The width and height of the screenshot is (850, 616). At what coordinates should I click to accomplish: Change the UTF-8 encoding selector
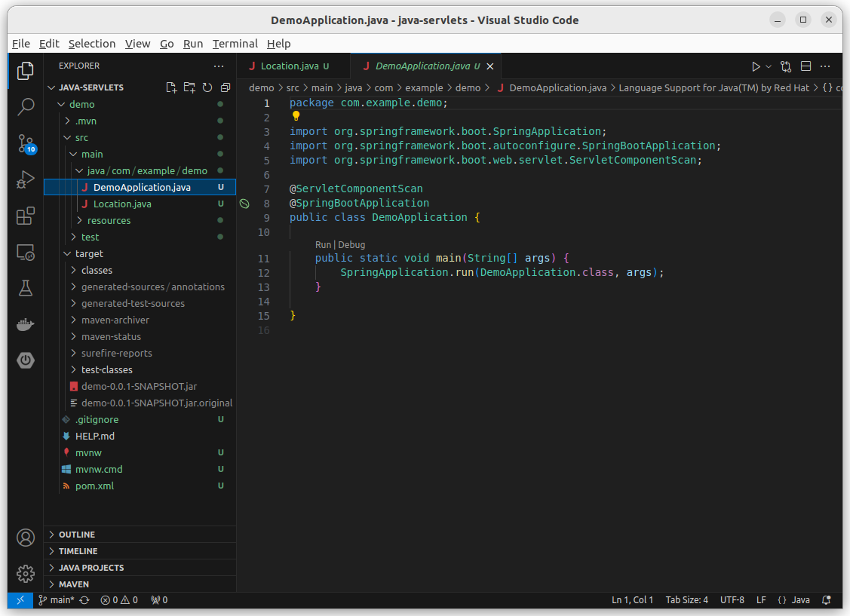pos(732,599)
